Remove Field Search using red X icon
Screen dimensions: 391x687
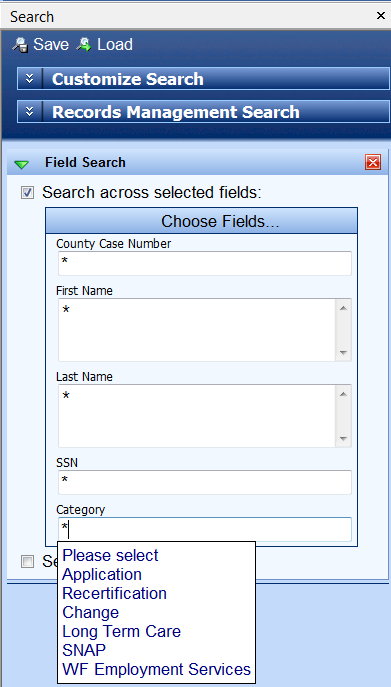373,163
